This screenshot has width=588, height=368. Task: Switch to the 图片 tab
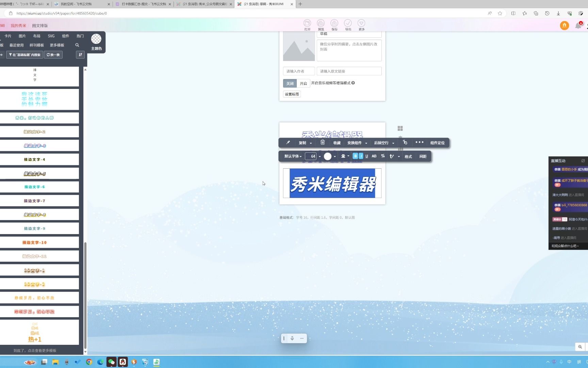[x=22, y=36]
